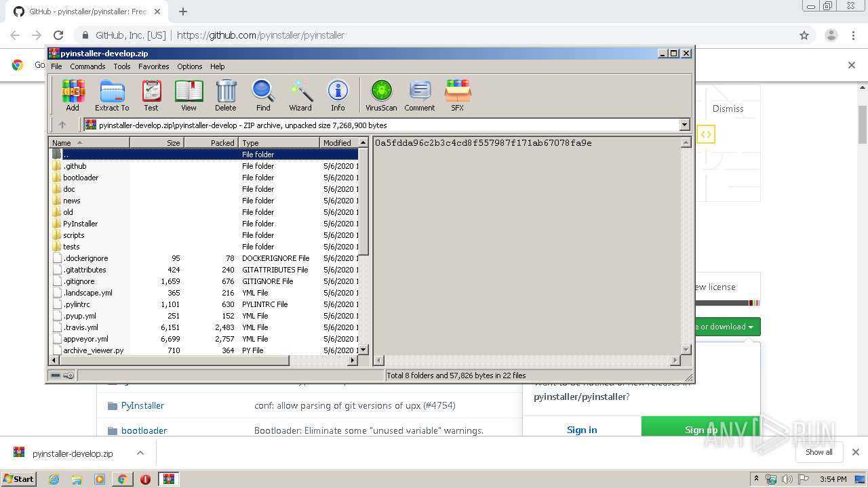Open bootloader folder link on GitHub page
The height and width of the screenshot is (488, 868).
(x=144, y=430)
